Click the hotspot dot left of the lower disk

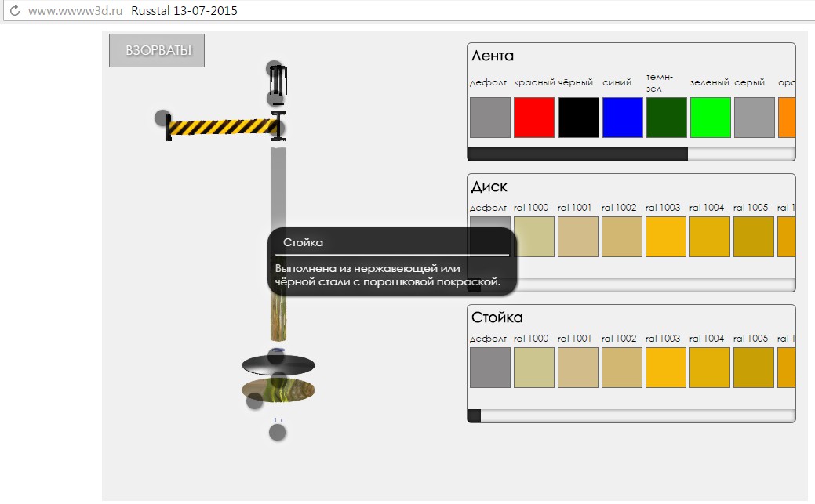point(254,401)
